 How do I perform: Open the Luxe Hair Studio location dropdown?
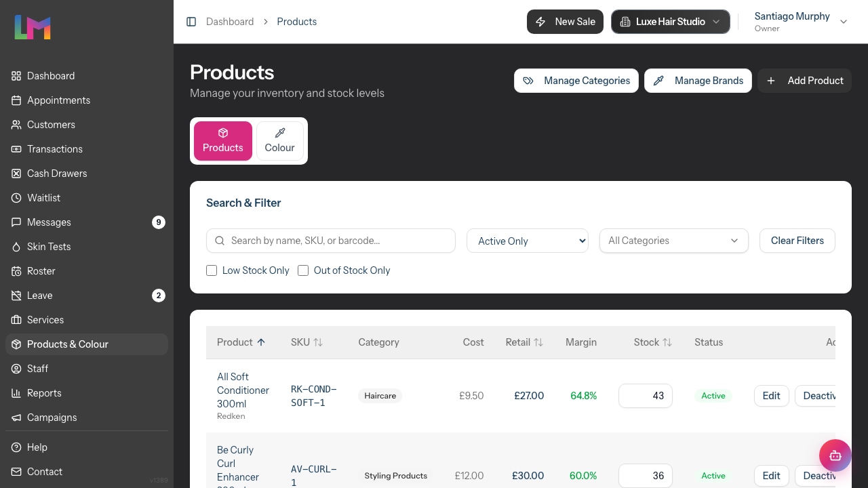(671, 22)
